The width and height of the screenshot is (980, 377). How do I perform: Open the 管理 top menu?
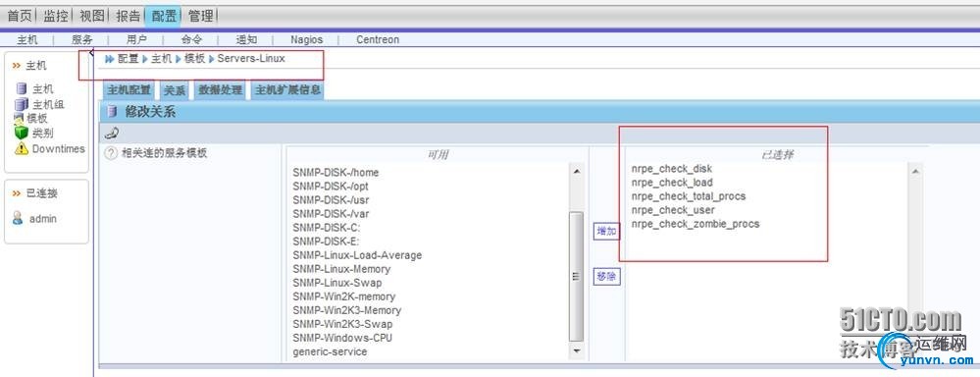201,16
